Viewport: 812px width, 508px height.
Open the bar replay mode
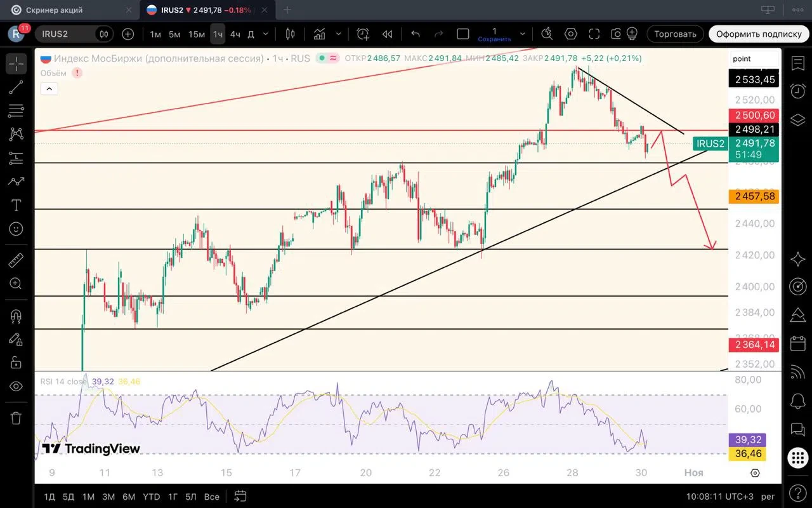(387, 34)
